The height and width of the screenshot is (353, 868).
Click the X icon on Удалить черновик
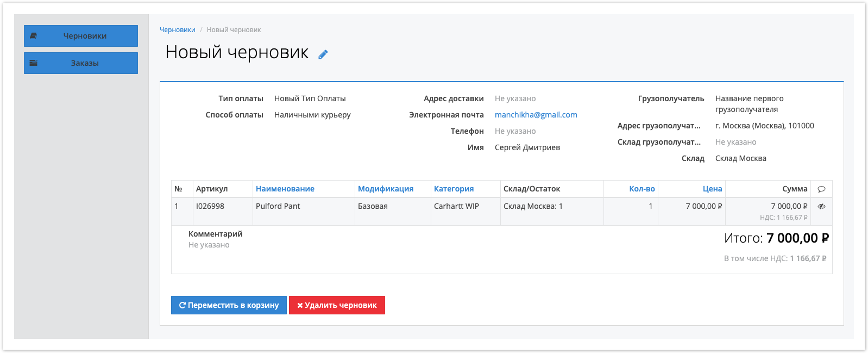[300, 305]
